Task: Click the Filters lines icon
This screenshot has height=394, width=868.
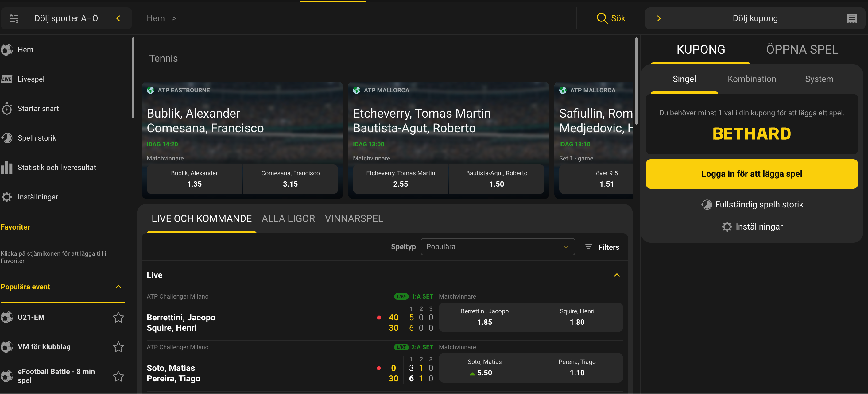Action: coord(588,247)
